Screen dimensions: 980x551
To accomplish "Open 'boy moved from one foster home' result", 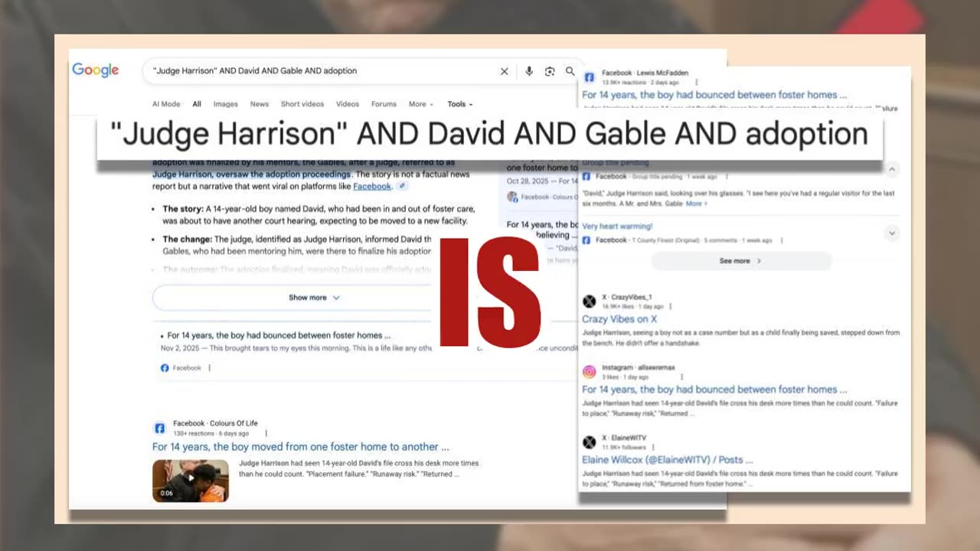I will (x=301, y=447).
